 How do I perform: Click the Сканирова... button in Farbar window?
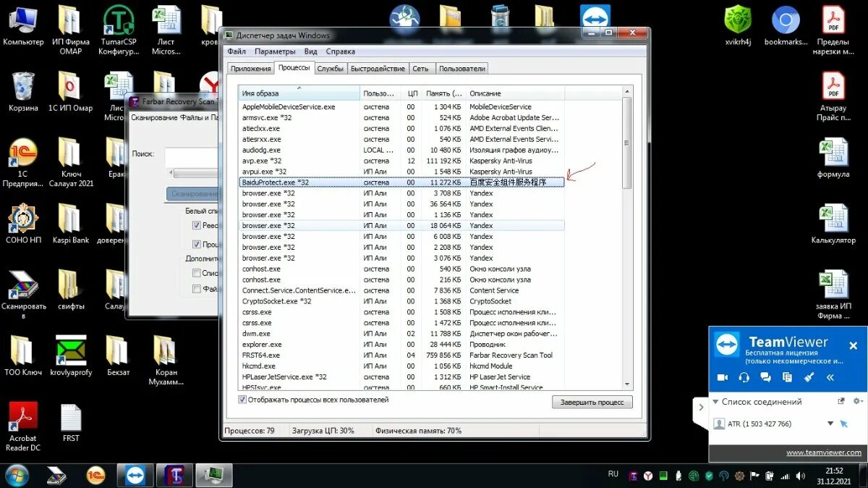click(193, 194)
